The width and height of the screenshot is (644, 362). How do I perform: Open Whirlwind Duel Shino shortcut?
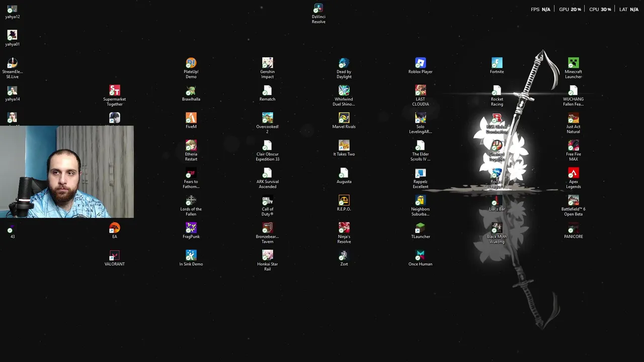tap(344, 96)
